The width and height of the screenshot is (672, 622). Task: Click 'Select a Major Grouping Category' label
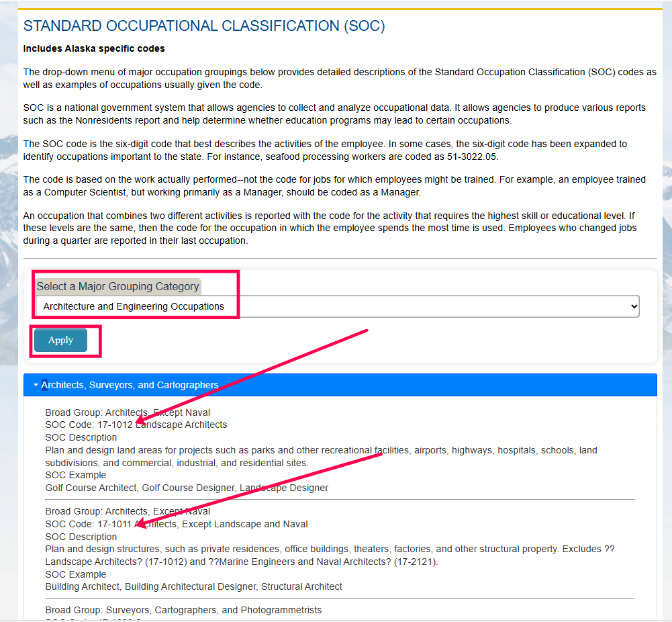click(x=118, y=286)
